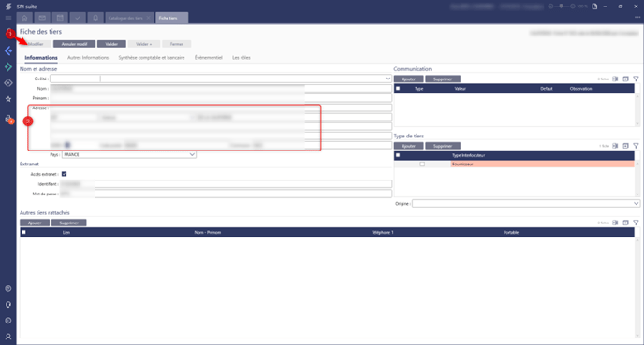Open the home tab icon

pyautogui.click(x=24, y=18)
